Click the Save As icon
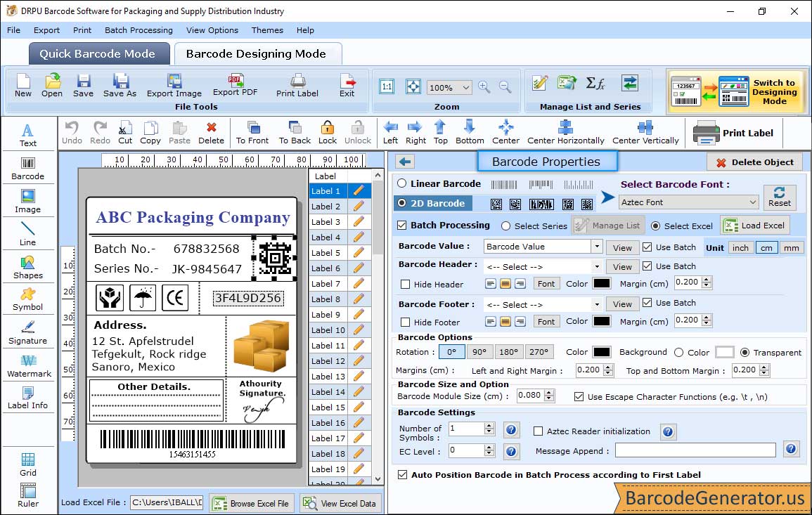Screen dimensions: 812x515 (x=120, y=86)
